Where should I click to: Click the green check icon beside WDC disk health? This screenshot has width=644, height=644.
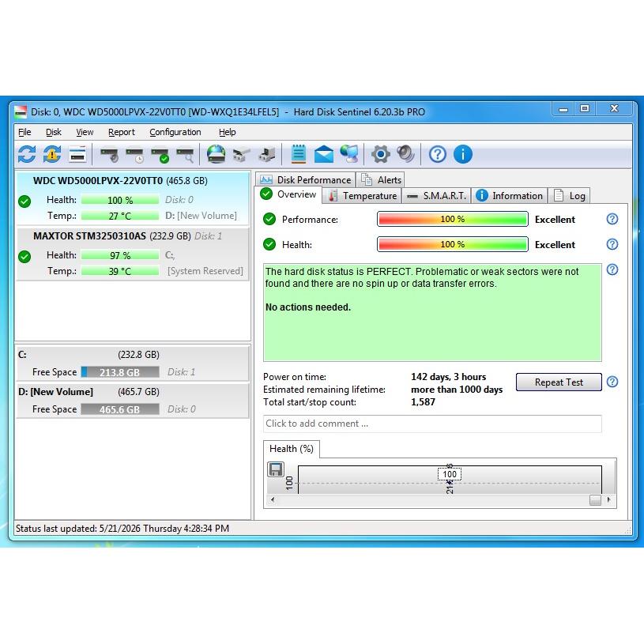point(24,201)
